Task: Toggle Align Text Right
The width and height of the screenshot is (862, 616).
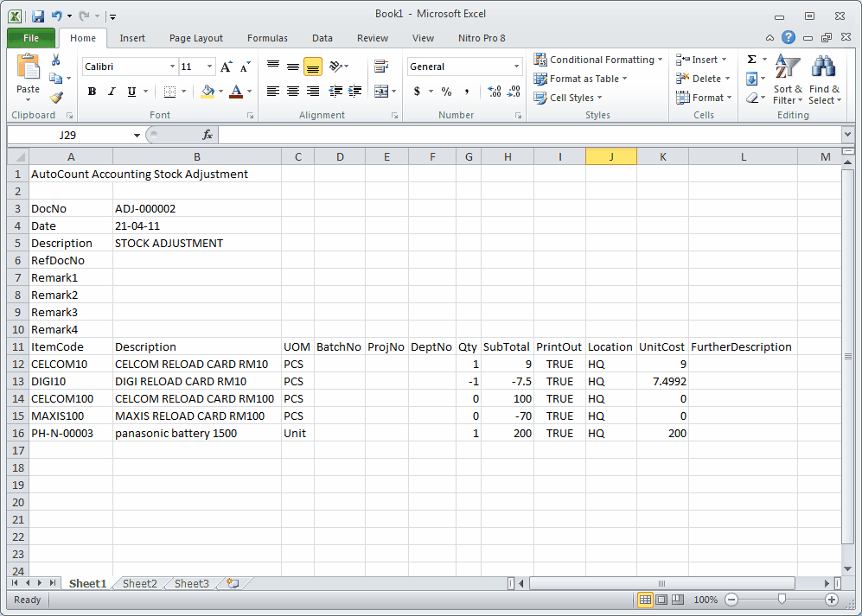Action: (313, 92)
